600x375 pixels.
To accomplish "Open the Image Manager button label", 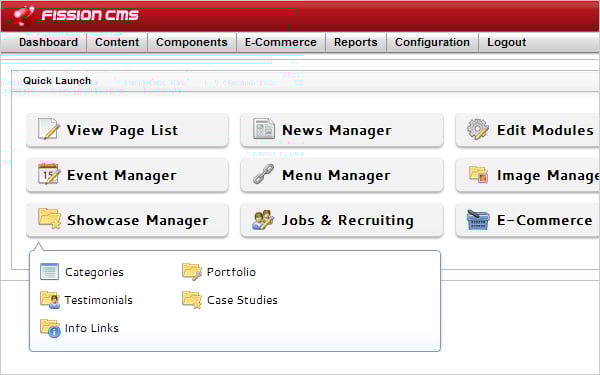I will 548,176.
